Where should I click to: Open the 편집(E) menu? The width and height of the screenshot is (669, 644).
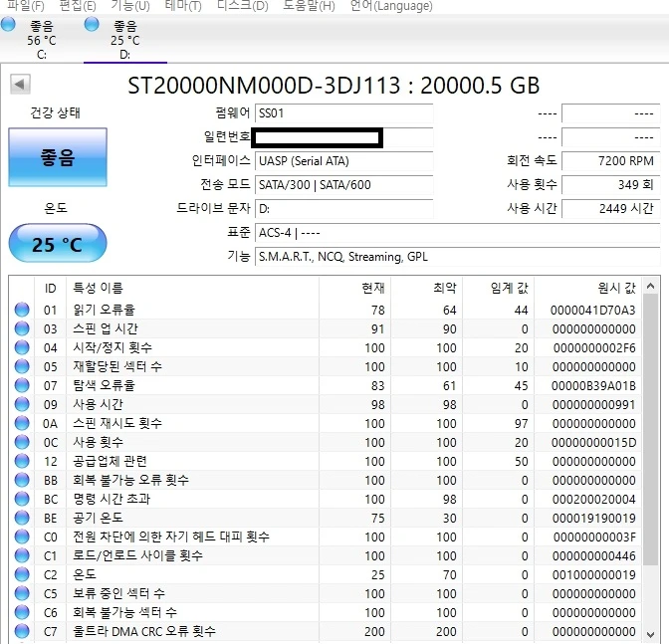(x=78, y=6)
